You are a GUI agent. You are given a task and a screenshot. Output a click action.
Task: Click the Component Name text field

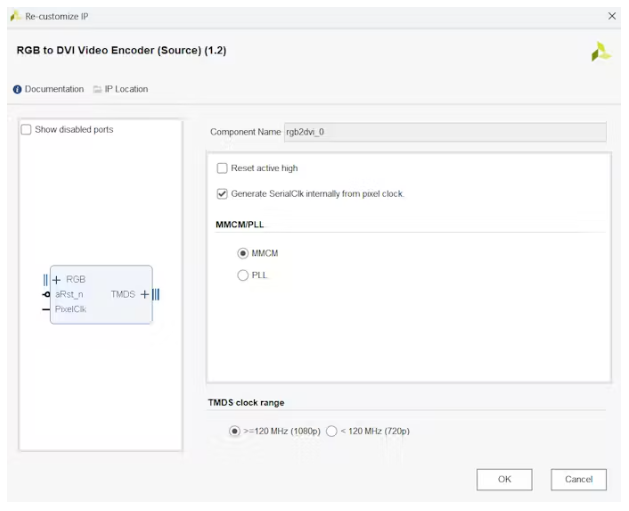point(445,132)
